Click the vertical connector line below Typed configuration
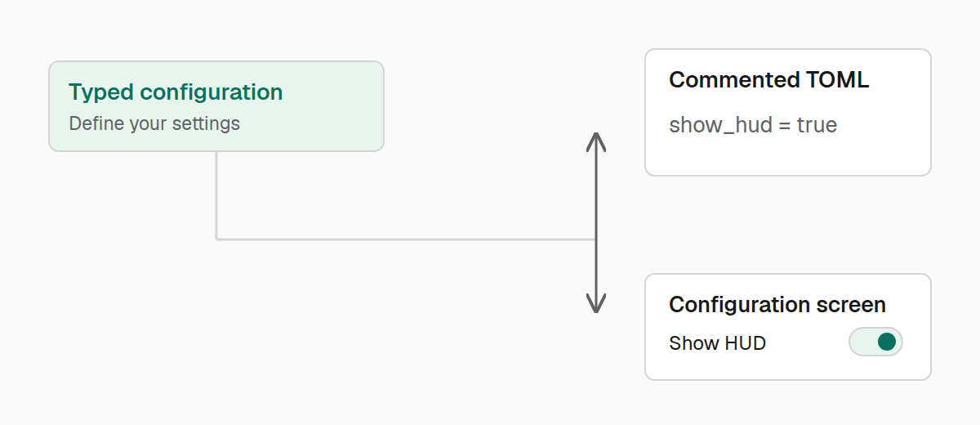The image size is (980, 425). (x=216, y=195)
